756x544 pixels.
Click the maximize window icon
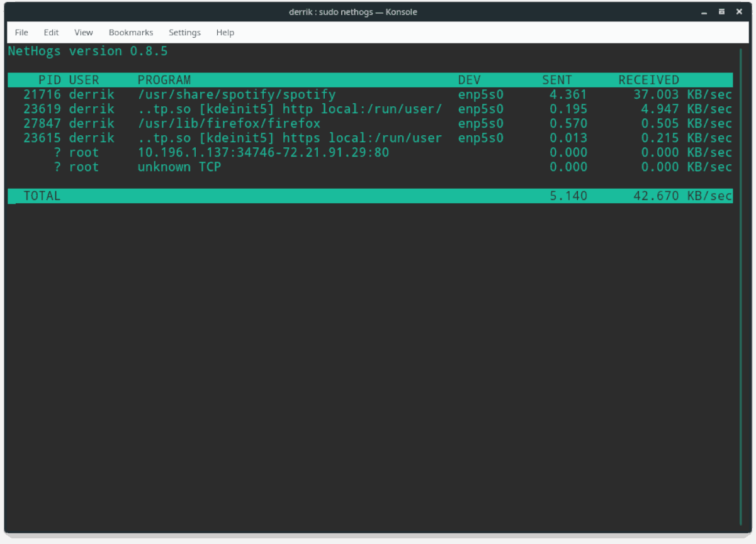721,11
